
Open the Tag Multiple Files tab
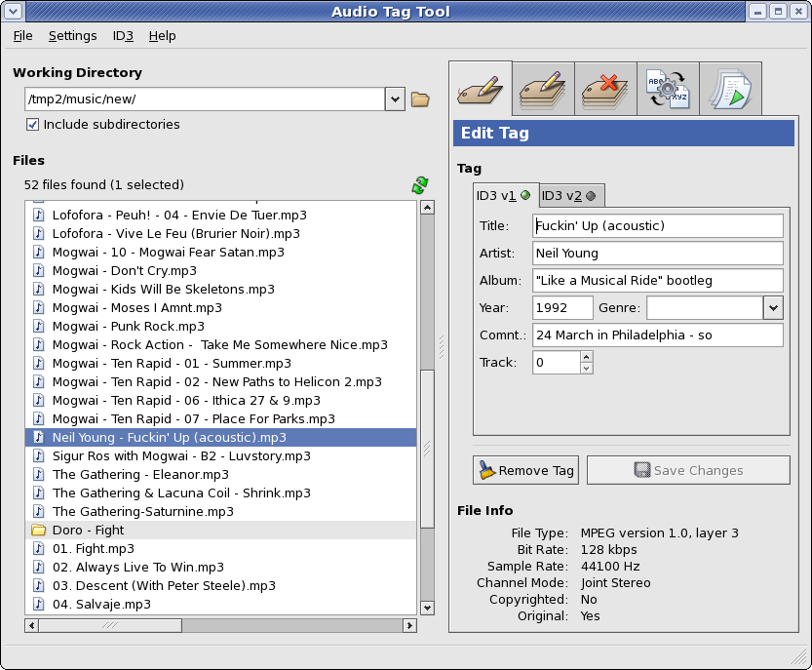tap(543, 89)
